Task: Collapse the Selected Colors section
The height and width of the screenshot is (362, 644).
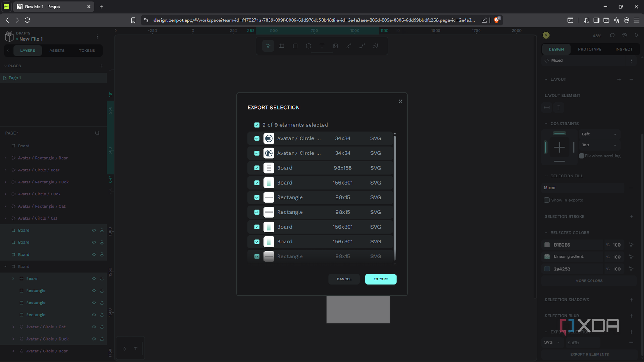Action: [546, 233]
